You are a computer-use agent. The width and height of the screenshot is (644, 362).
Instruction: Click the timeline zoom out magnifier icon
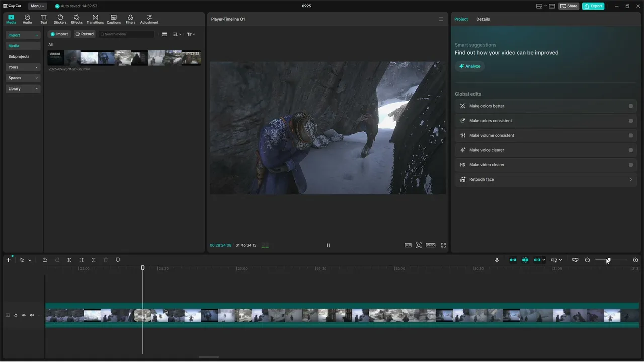pyautogui.click(x=587, y=260)
